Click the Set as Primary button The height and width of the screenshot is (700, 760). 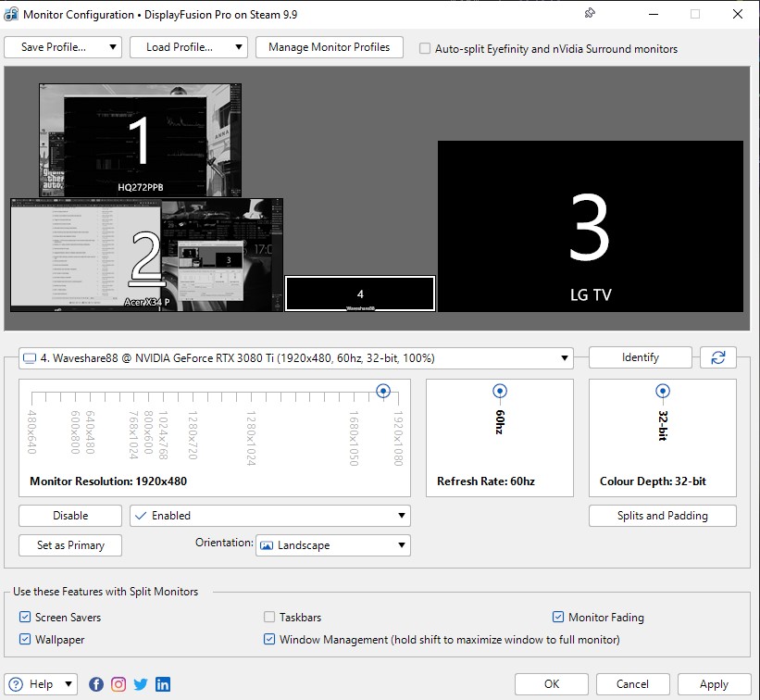pyautogui.click(x=70, y=545)
